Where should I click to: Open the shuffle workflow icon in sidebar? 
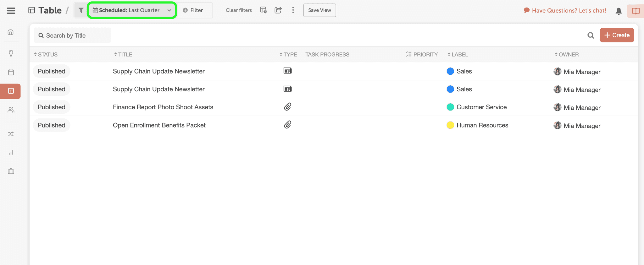11,134
